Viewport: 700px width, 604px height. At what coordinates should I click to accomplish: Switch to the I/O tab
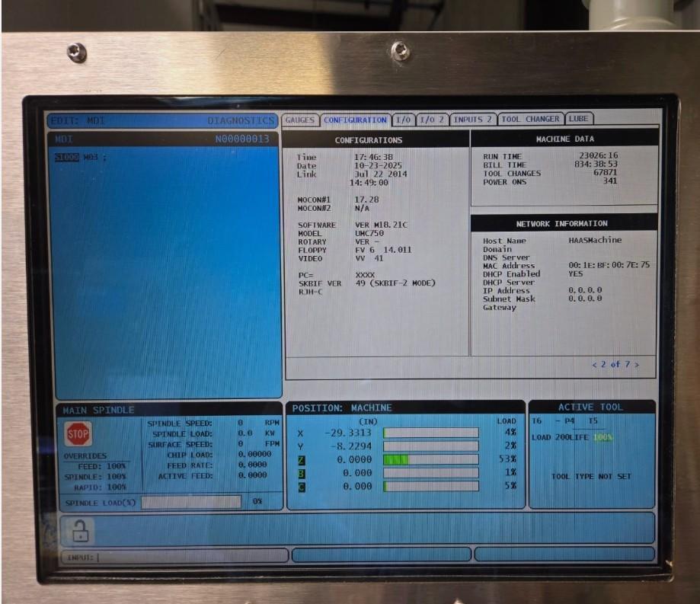click(403, 120)
